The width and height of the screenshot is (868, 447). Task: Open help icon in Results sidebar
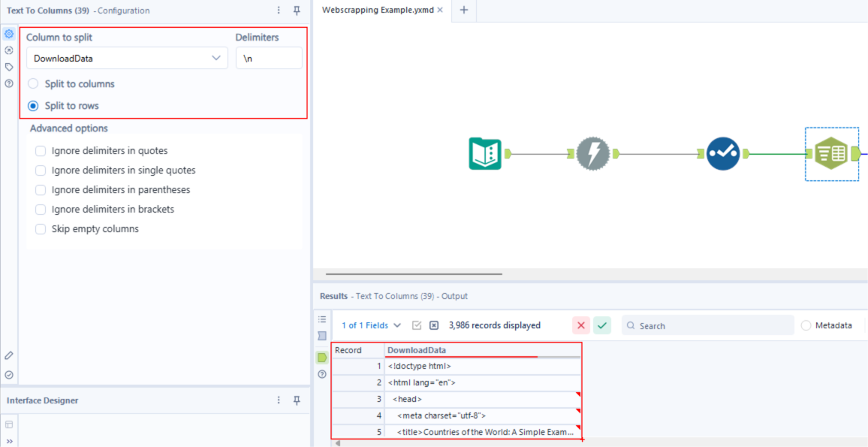(322, 374)
